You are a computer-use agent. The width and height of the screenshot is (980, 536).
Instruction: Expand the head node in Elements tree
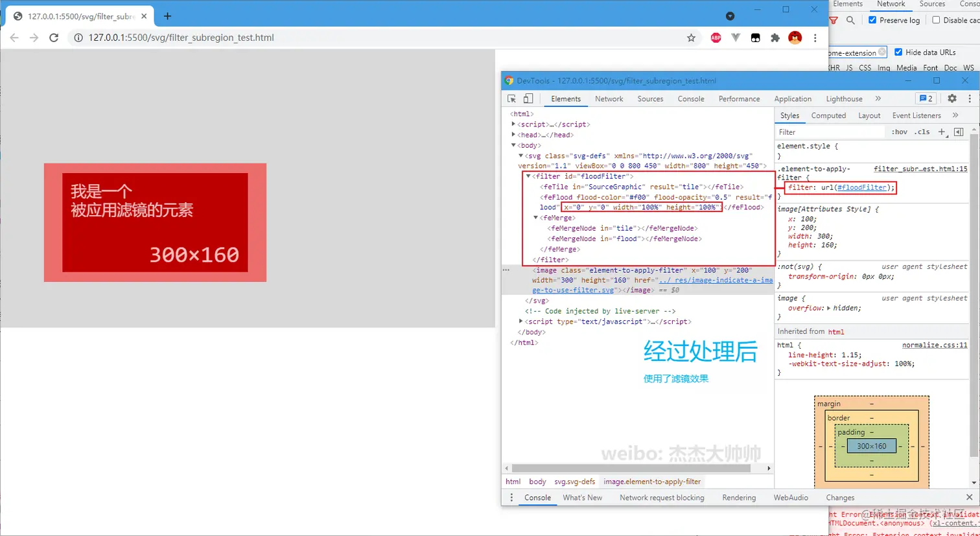513,134
